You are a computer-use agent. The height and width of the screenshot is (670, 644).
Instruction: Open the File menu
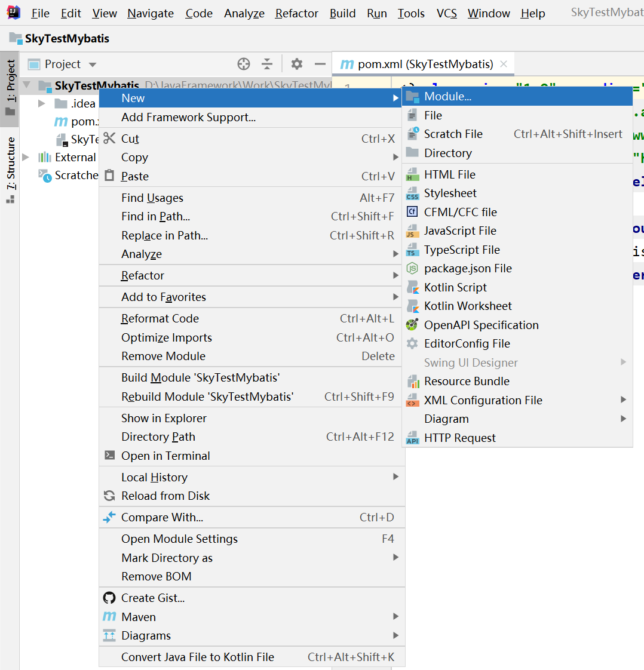(x=40, y=14)
